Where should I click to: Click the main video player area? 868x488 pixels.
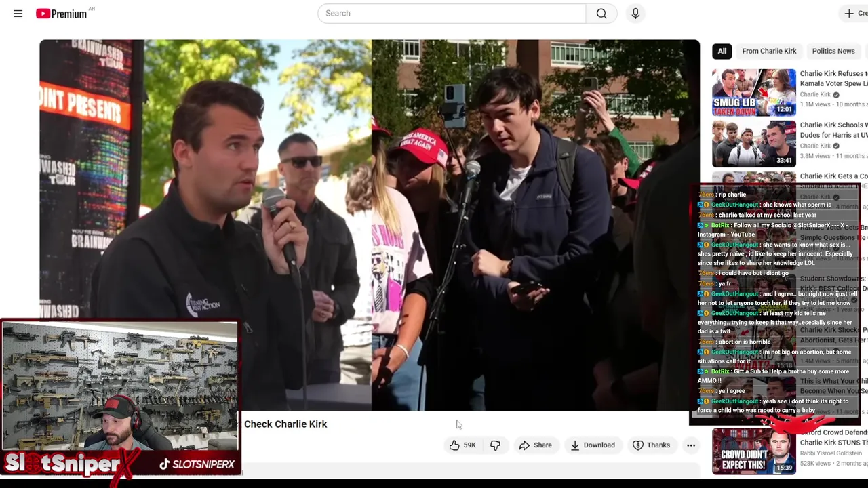coord(370,225)
